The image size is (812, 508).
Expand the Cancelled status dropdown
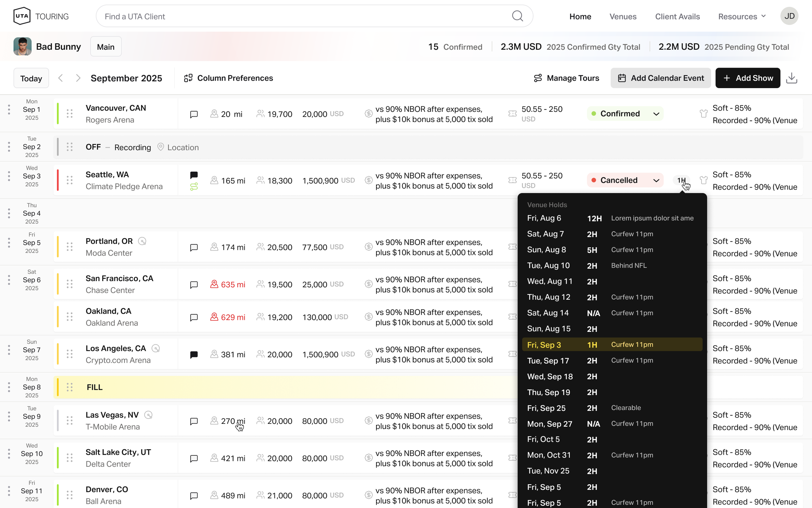[x=656, y=180]
